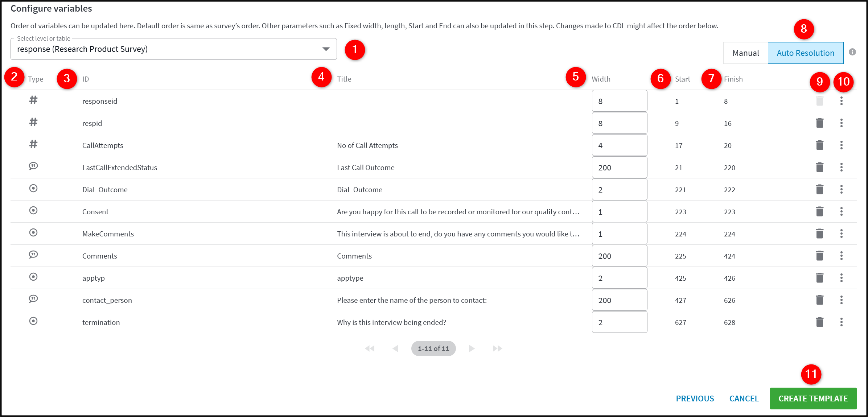Go back with the PREVIOUS button
Screen dimensions: 868x417
695,399
